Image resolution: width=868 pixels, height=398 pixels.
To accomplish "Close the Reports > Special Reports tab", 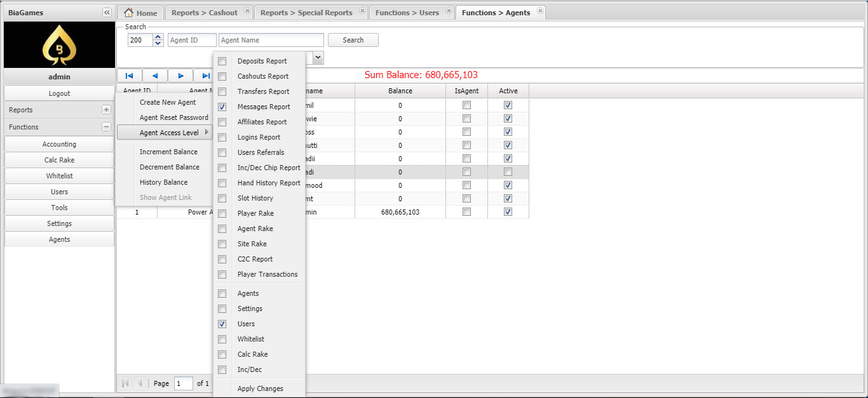I will click(x=362, y=11).
